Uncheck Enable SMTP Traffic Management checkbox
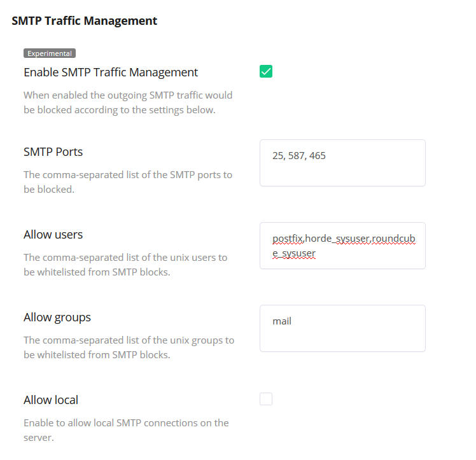 coord(266,72)
